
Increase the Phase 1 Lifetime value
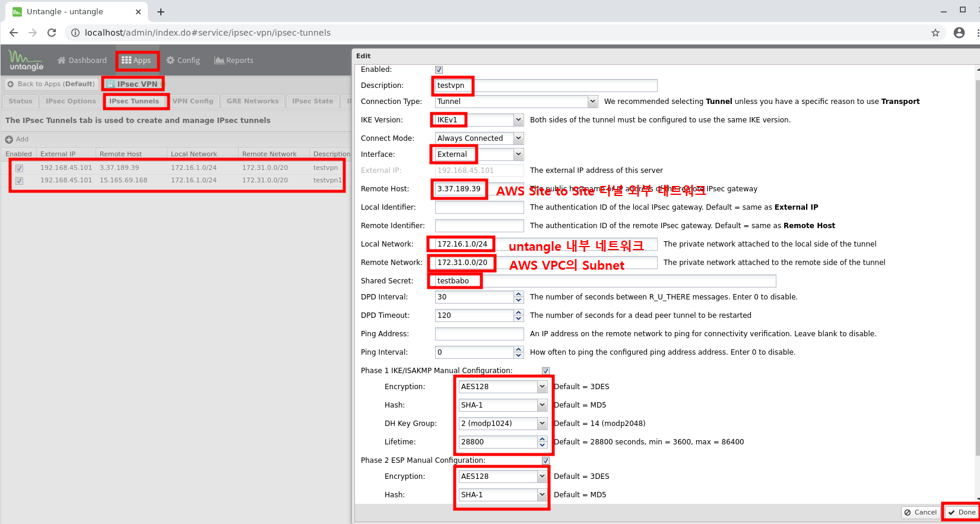[543, 439]
